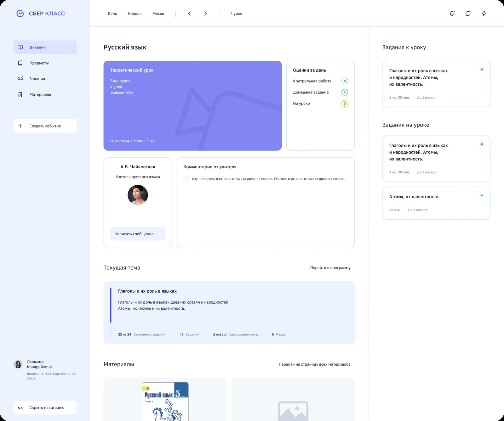This screenshot has width=504, height=421.
Task: Click the Дневник book icon
Action: 20,47
